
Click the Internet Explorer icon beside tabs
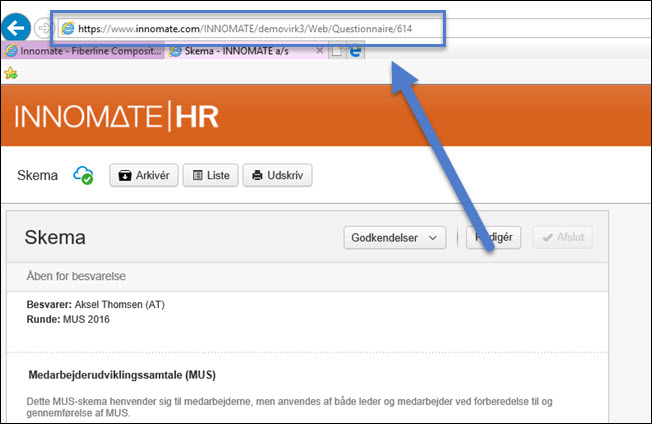pos(354,51)
